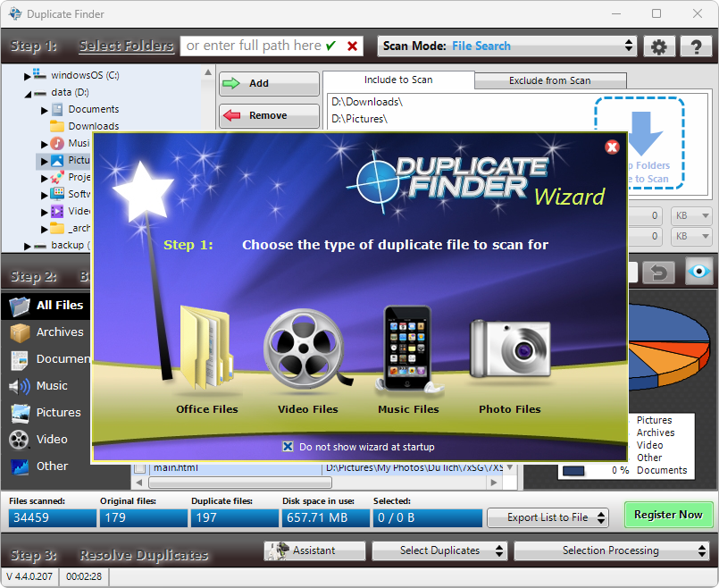Click the horizontal scrollbar under the file list
The height and width of the screenshot is (588, 719).
click(x=240, y=483)
